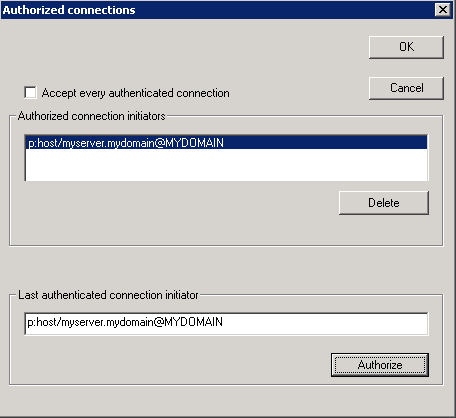456x418 pixels.
Task: Dismiss the dialog using Cancel
Action: click(x=406, y=88)
